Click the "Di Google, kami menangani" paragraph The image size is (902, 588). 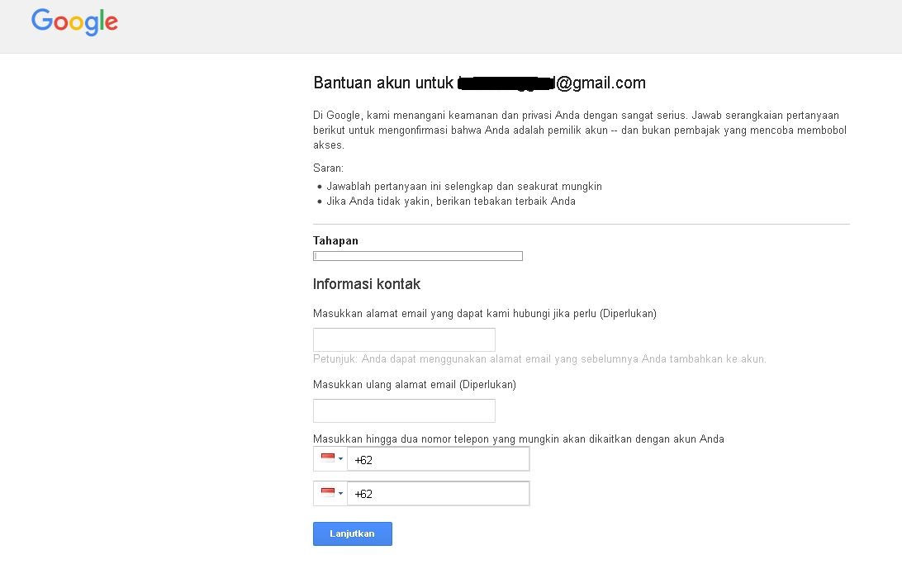(x=580, y=130)
